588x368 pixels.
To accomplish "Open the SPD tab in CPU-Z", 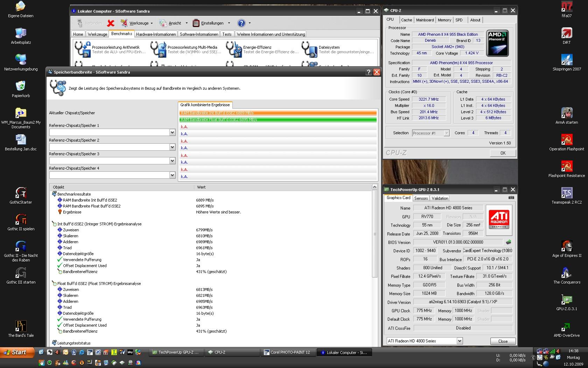I will [x=459, y=20].
